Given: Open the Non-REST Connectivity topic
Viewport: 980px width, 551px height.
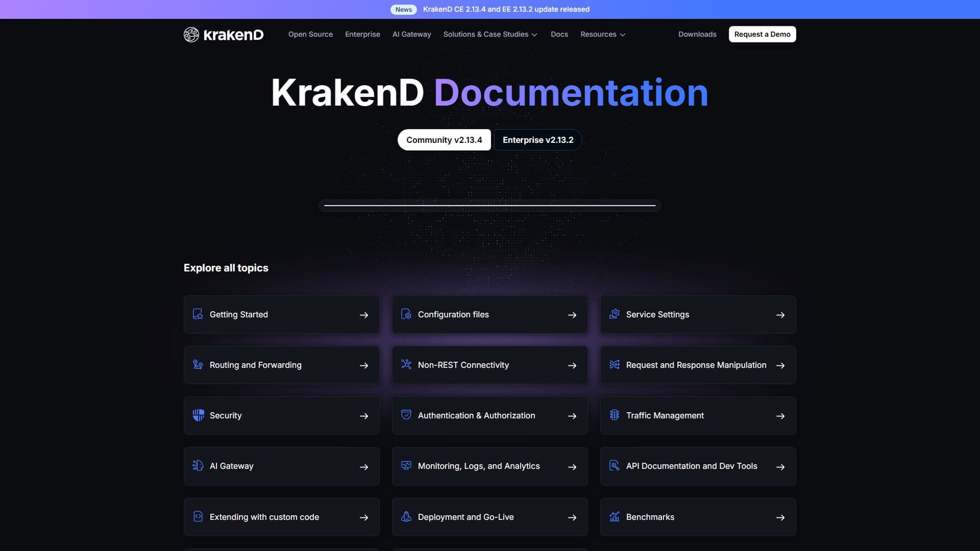Looking at the screenshot, I should click(489, 365).
